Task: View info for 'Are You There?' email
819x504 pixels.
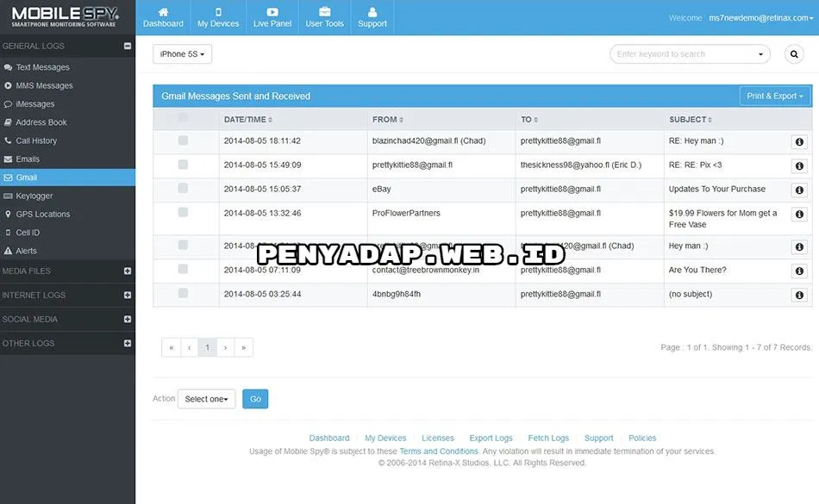Action: 799,271
